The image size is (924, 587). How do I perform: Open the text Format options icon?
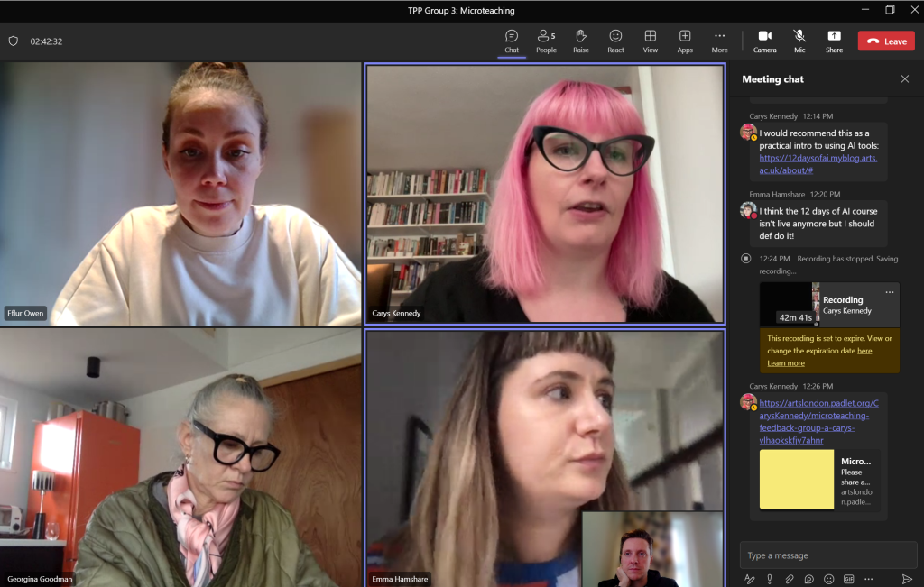[750, 579]
